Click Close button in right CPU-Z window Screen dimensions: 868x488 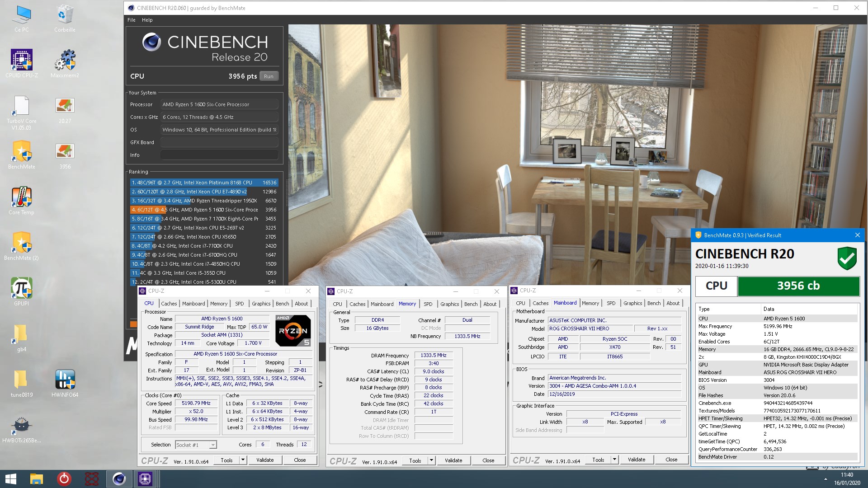[671, 460]
